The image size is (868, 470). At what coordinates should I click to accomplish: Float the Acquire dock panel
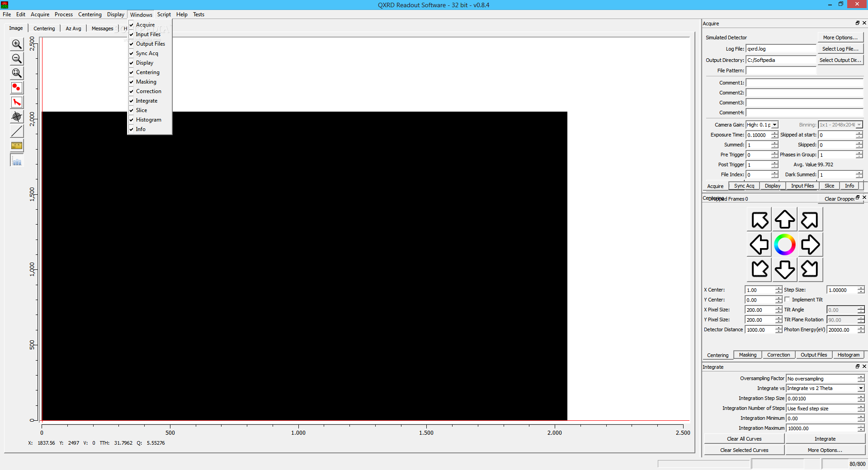pyautogui.click(x=857, y=23)
